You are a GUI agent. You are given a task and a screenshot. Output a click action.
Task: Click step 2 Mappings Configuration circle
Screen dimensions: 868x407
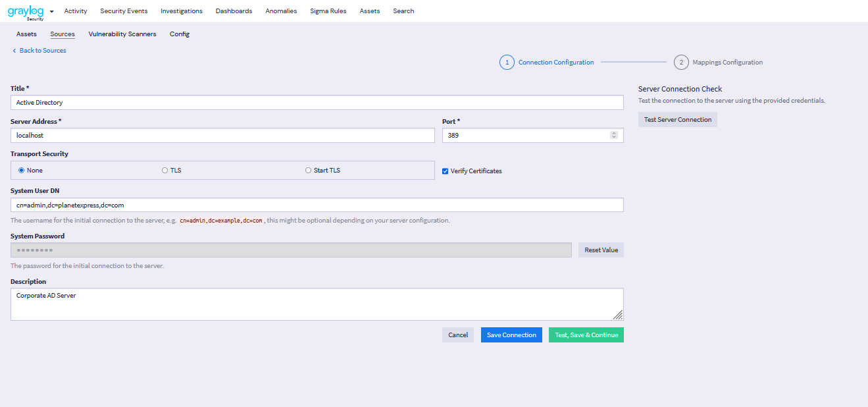click(x=681, y=63)
